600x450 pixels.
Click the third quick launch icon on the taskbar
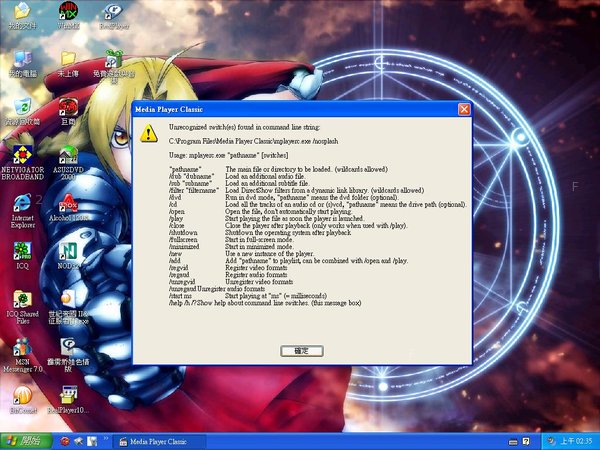click(92, 442)
